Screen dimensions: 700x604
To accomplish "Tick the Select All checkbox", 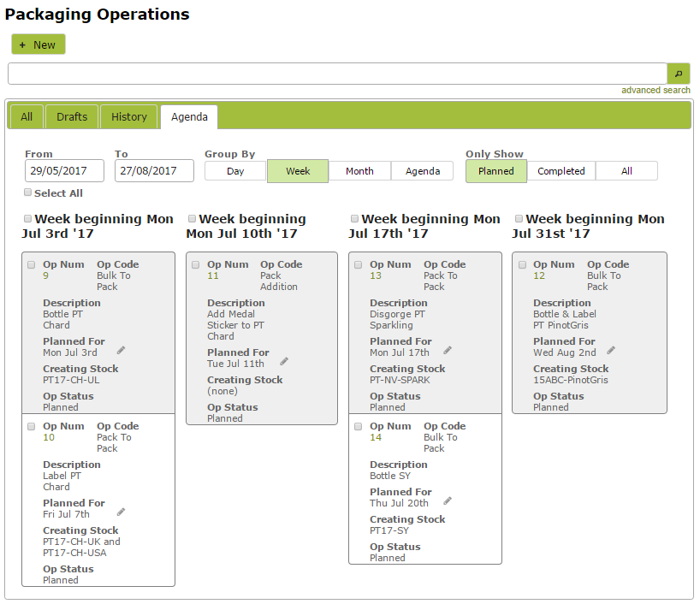I will [27, 192].
